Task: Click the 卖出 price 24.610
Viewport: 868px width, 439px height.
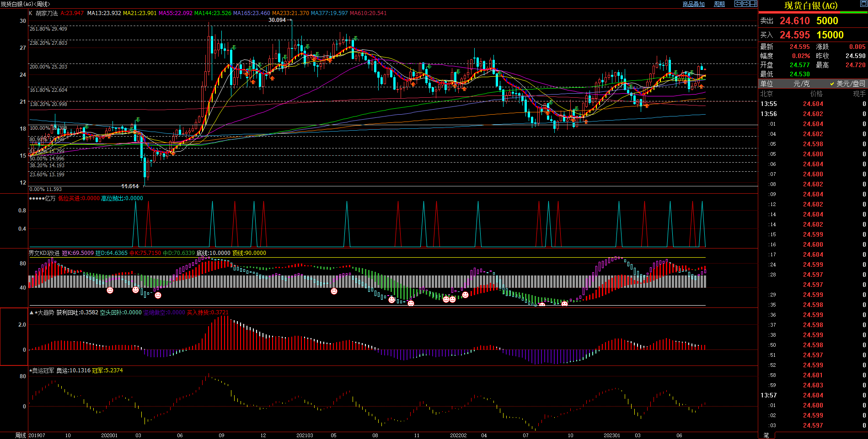Action: coord(794,21)
